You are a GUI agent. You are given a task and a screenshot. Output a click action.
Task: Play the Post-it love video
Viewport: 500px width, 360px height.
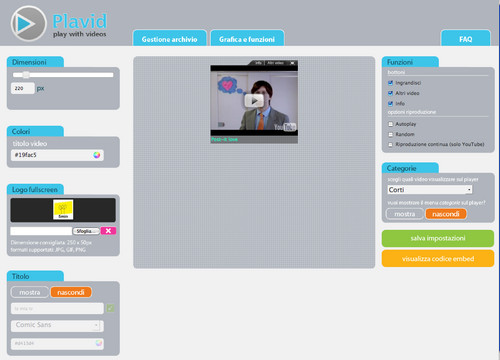(x=254, y=100)
